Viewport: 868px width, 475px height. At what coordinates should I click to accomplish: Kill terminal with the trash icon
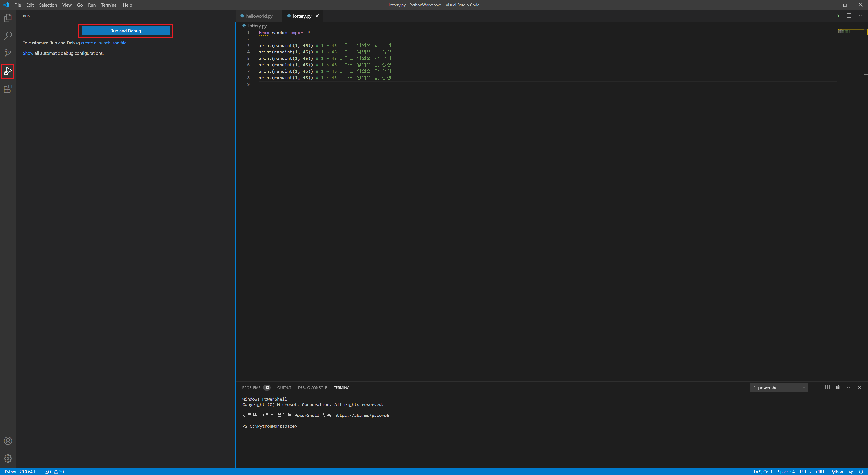838,387
